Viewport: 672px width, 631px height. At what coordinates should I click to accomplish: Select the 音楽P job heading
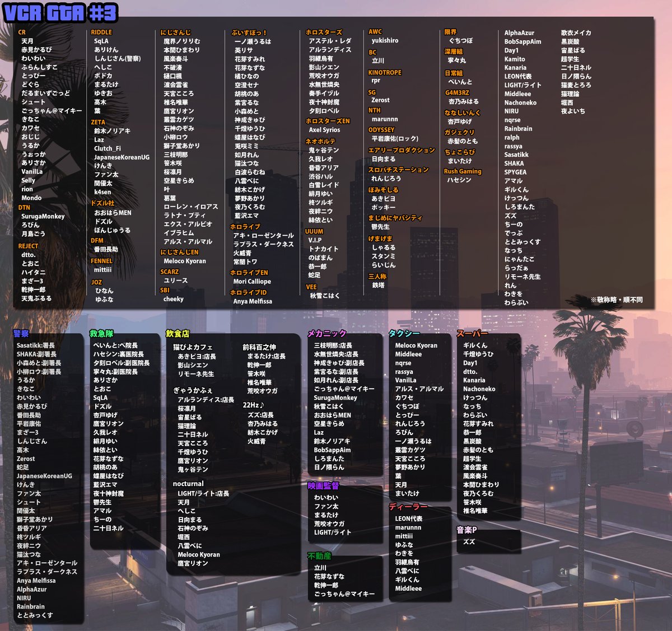467,530
